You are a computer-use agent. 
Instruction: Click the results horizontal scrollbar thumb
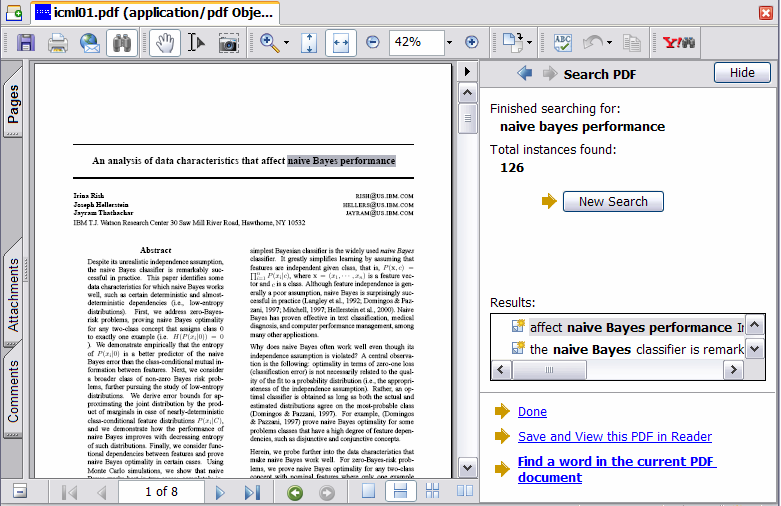coord(549,370)
